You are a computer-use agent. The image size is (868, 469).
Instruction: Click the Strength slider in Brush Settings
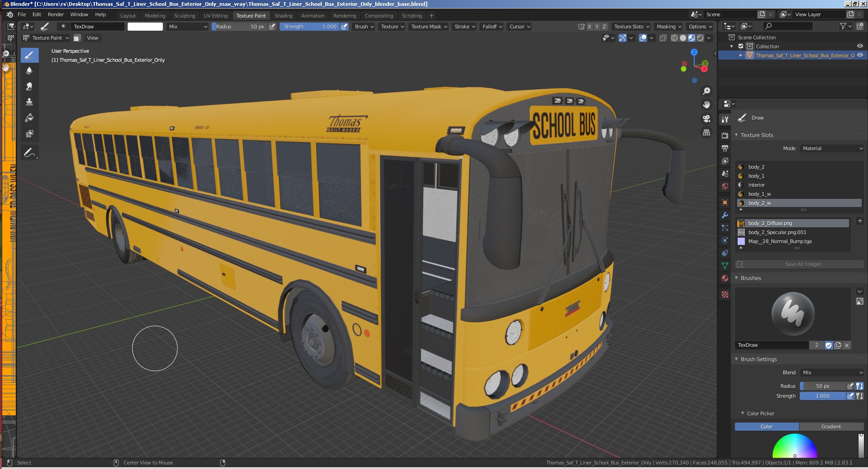823,396
